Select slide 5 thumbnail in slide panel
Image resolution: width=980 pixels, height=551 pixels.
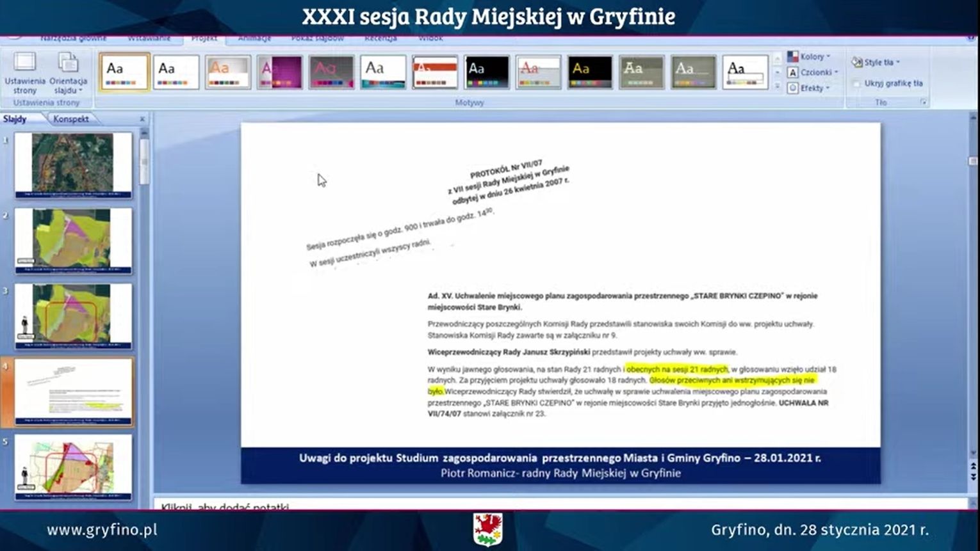73,466
